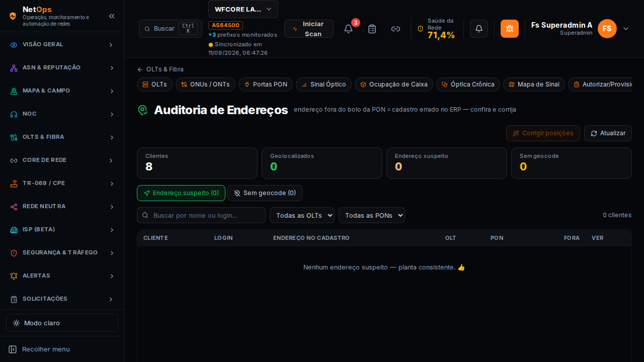This screenshot has width=644, height=362.
Task: Switch to the OLTs tab
Action: (155, 84)
